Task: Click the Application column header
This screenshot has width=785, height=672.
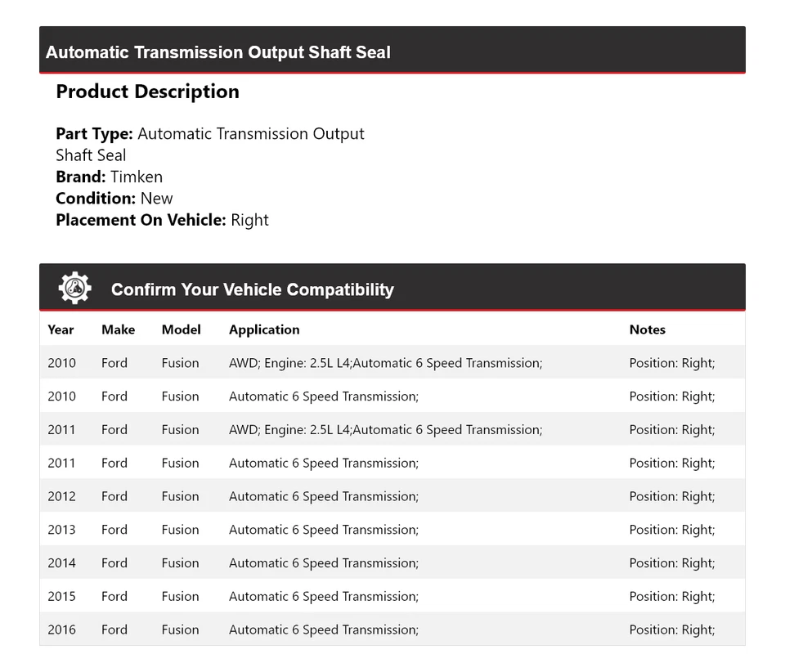Action: tap(264, 329)
